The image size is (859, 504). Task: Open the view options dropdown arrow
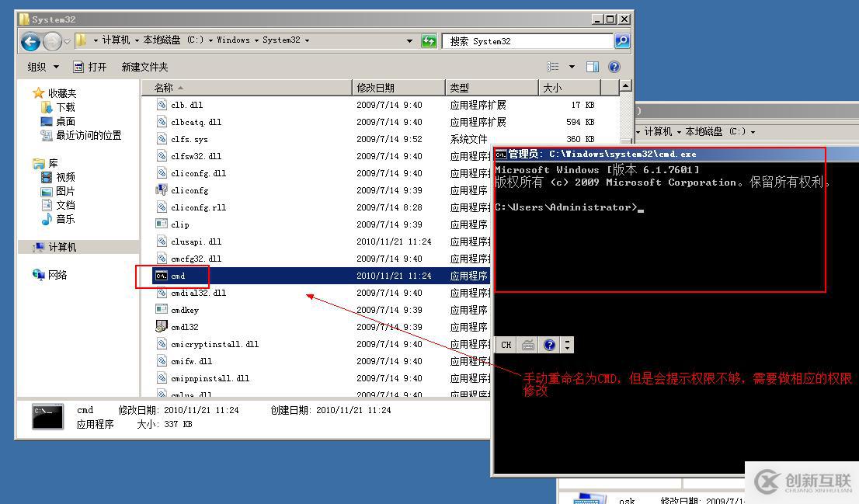click(x=572, y=67)
